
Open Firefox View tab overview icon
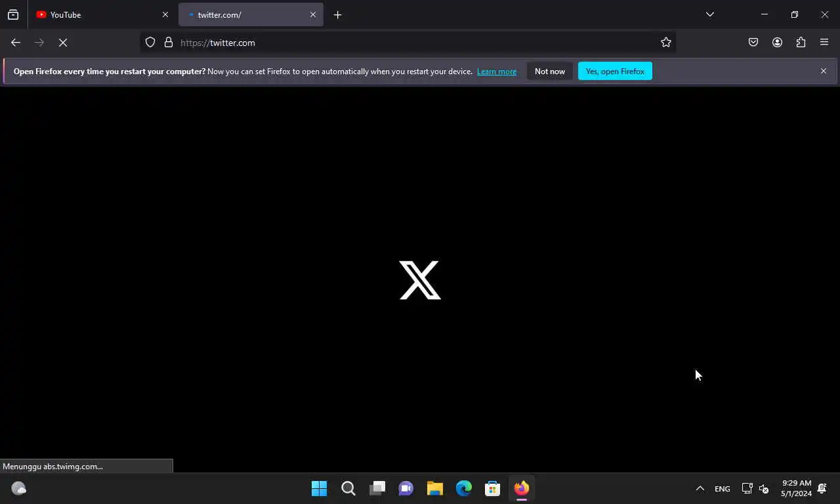pos(13,14)
